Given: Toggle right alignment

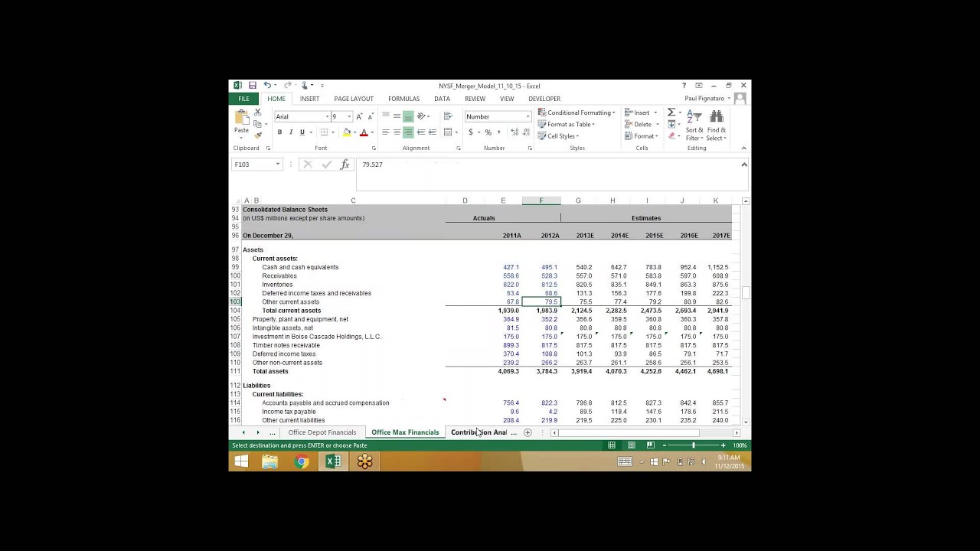Looking at the screenshot, I should 408,132.
